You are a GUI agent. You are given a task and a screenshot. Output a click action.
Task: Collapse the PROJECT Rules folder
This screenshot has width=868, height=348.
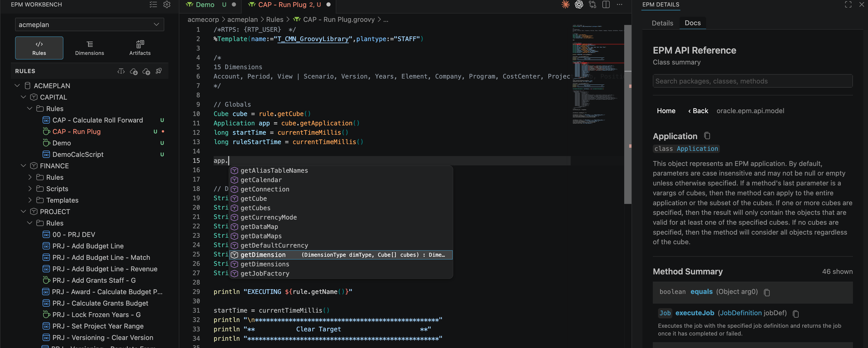pyautogui.click(x=30, y=223)
